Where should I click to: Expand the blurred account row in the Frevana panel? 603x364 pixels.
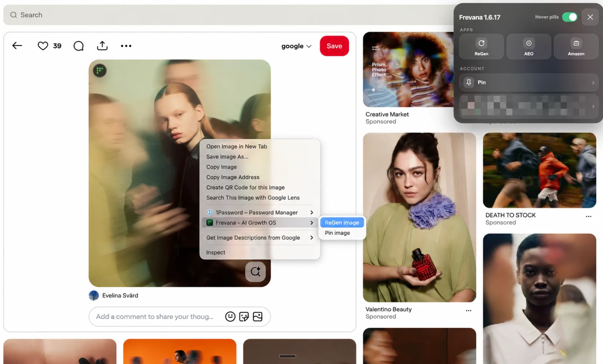(x=528, y=106)
